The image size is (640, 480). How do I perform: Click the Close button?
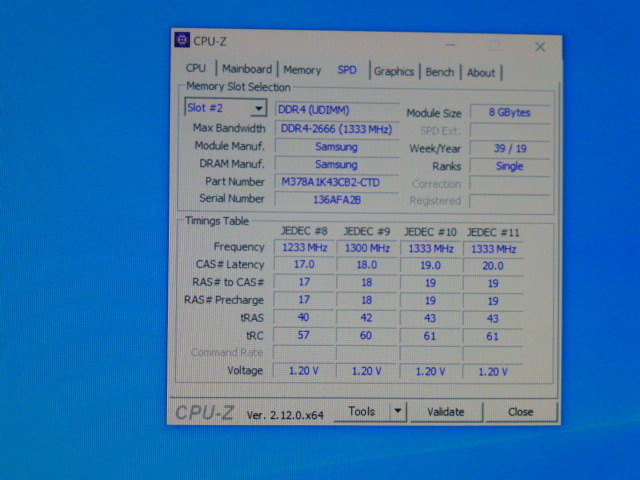point(520,412)
